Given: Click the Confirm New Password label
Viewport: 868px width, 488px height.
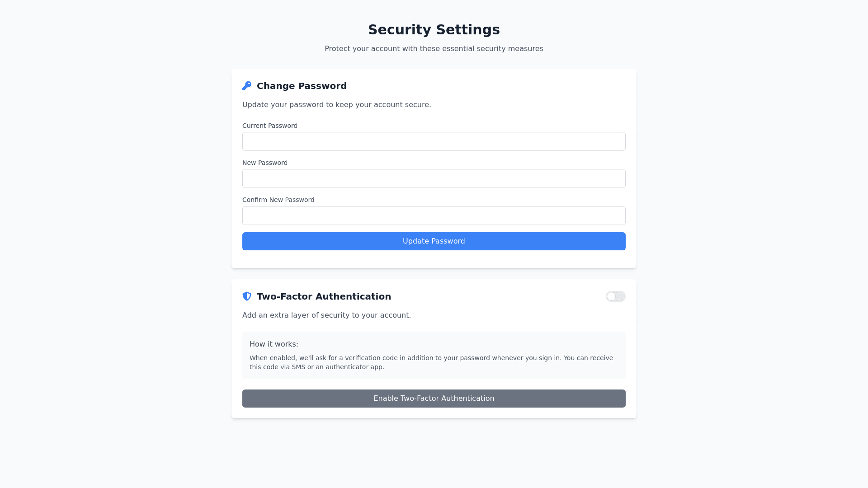Looking at the screenshot, I should [278, 200].
